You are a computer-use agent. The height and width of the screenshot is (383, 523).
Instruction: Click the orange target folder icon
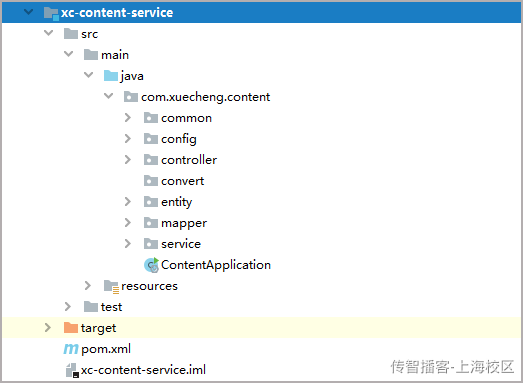click(71, 328)
